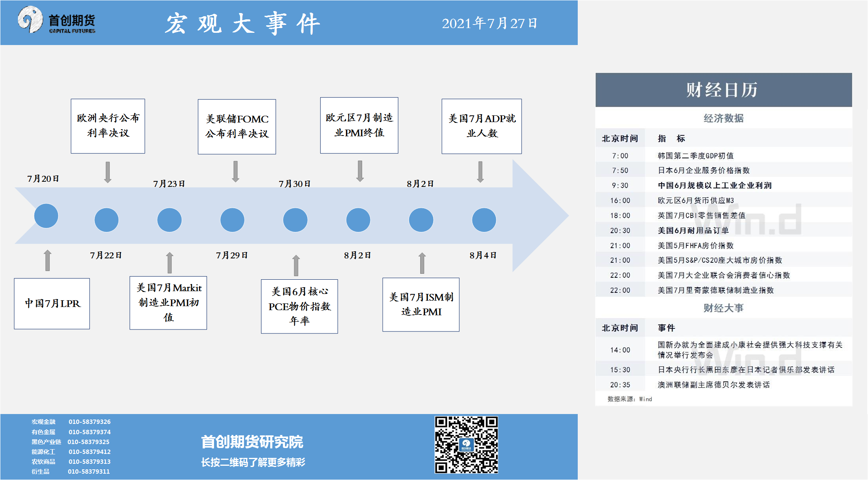Image resolution: width=868 pixels, height=480 pixels.
Task: Click the 7月29日 date label
Action: pos(232,255)
